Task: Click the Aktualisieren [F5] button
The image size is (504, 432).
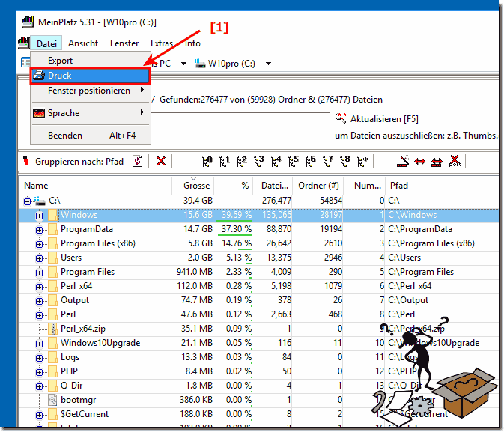Action: pyautogui.click(x=377, y=119)
